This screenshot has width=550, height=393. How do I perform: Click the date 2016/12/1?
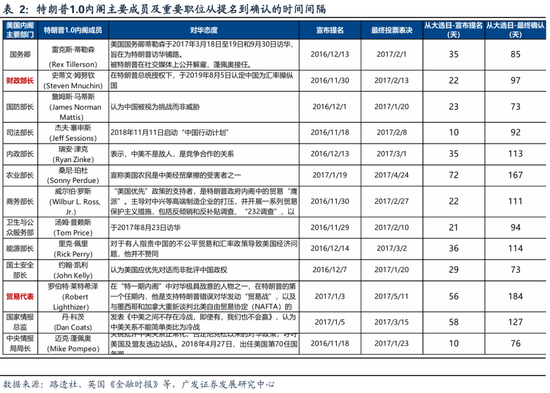(x=330, y=107)
